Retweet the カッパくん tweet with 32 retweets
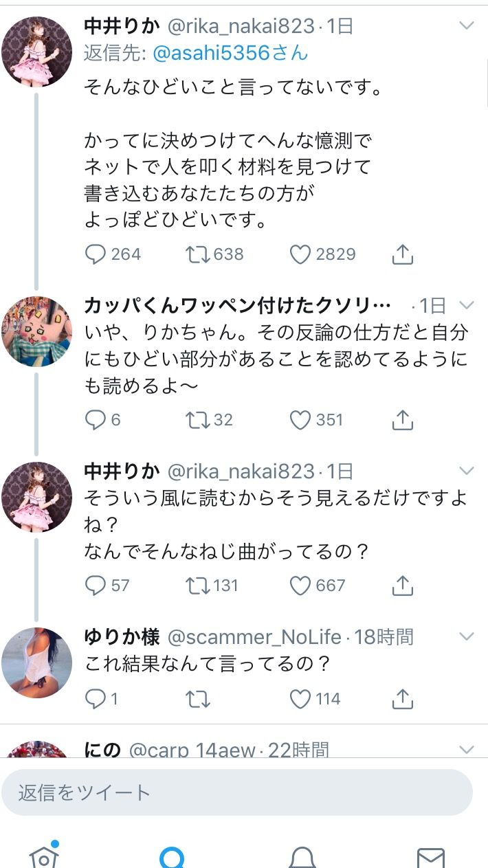Screen dimensions: 488x868 click(198, 420)
